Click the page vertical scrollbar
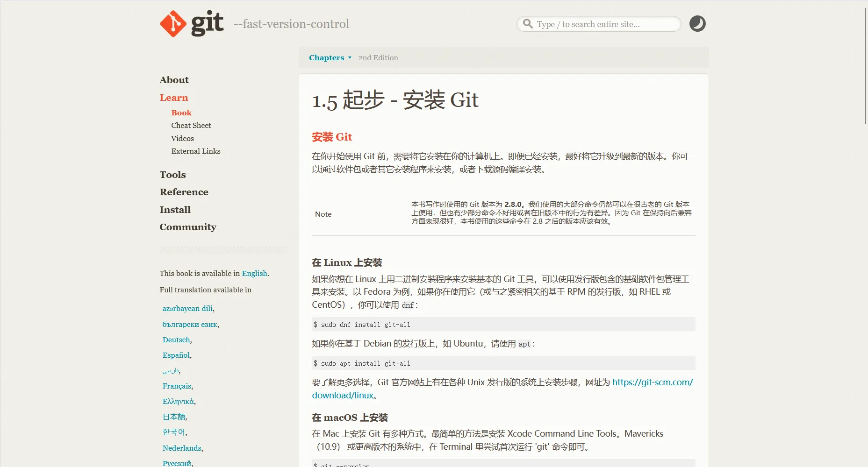 [866, 65]
